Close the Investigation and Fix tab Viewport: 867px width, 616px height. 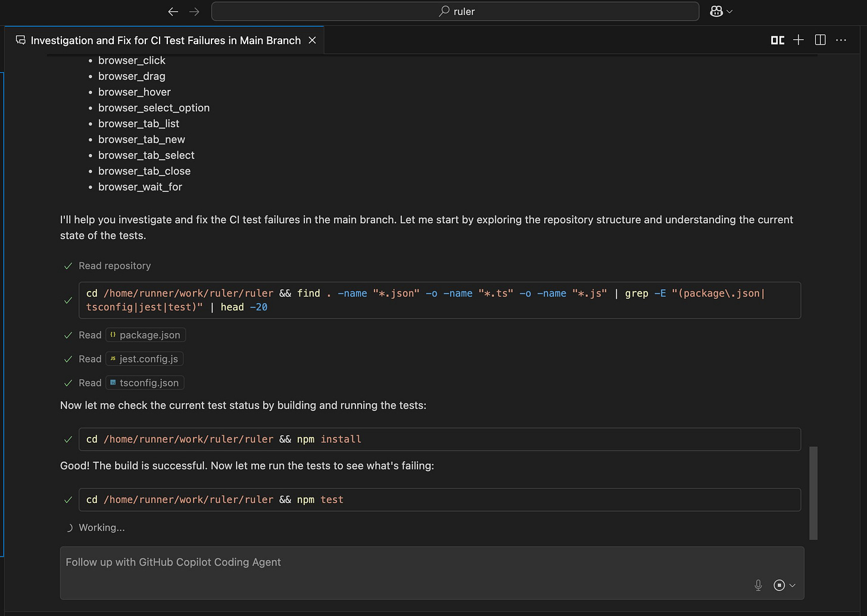pos(312,40)
